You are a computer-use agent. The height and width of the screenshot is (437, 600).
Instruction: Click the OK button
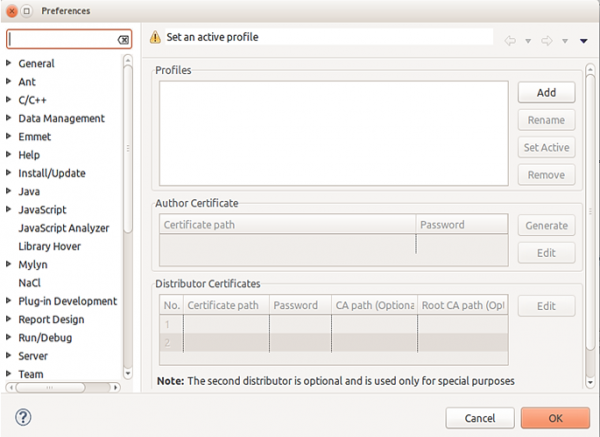click(x=555, y=417)
